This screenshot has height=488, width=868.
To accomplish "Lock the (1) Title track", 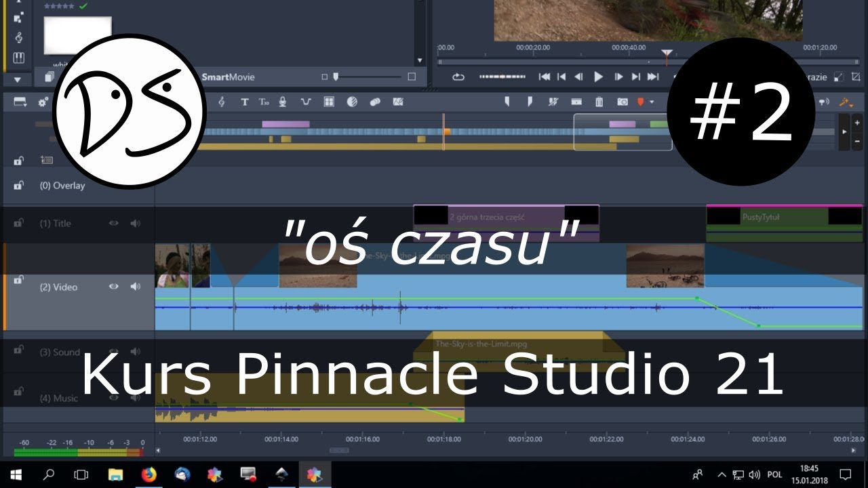I will [19, 223].
